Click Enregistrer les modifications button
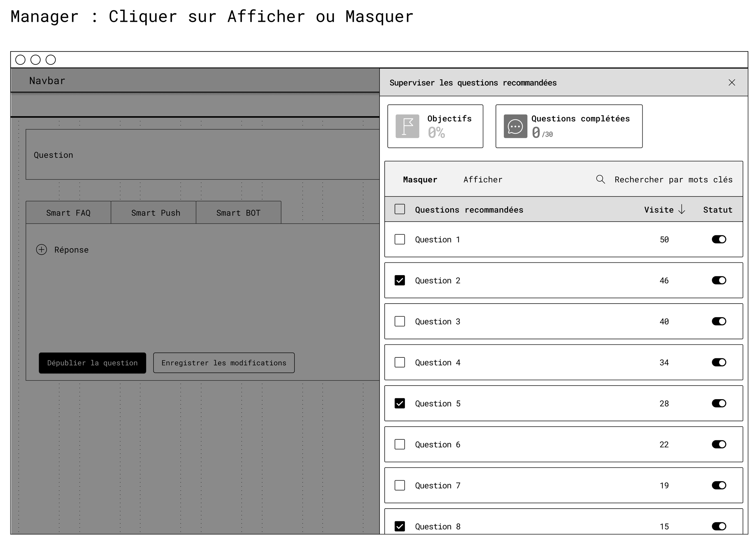The image size is (756, 544). 224,363
